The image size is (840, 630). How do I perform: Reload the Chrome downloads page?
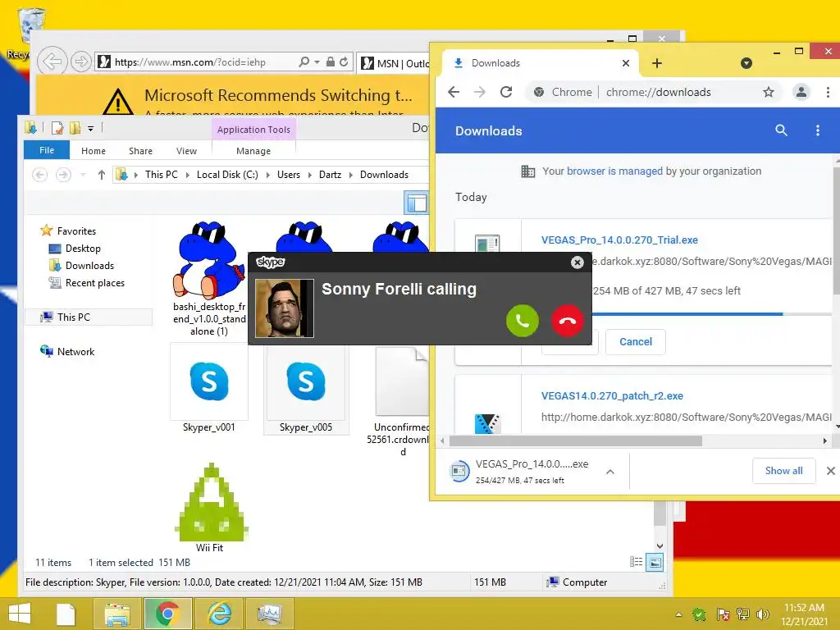(506, 92)
